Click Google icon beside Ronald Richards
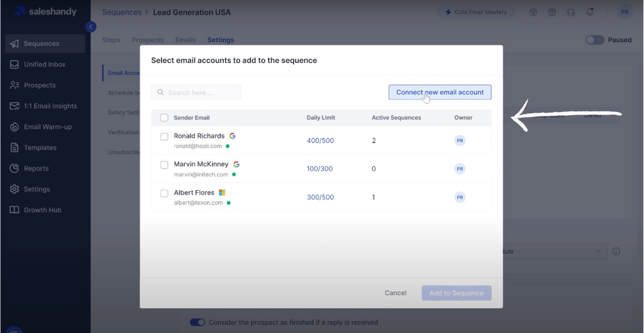Screen dimensions: 644x333 coord(233,136)
